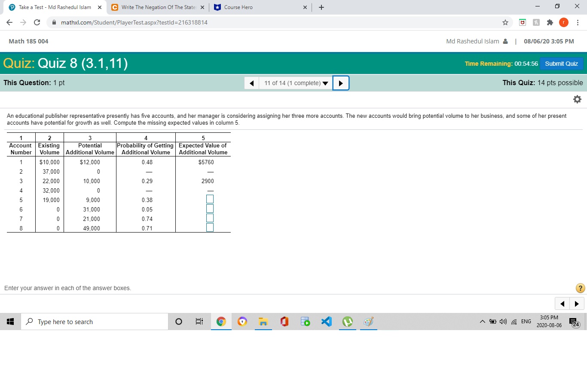Click the gray extension icon beside the shield
Viewport: 587px width, 392px height.
tap(536, 22)
